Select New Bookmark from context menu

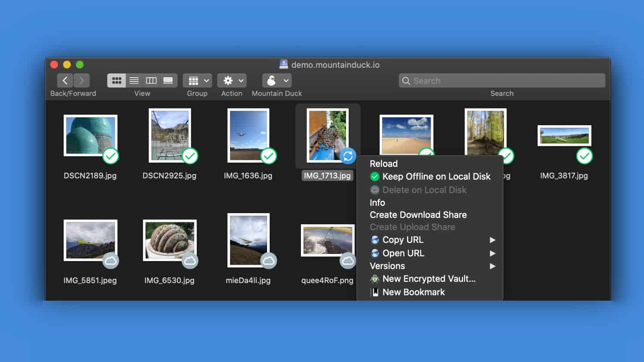tap(413, 292)
